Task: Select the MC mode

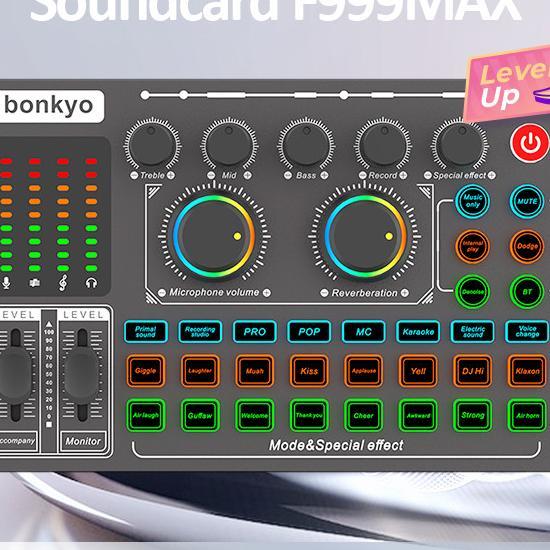Action: coord(364,331)
